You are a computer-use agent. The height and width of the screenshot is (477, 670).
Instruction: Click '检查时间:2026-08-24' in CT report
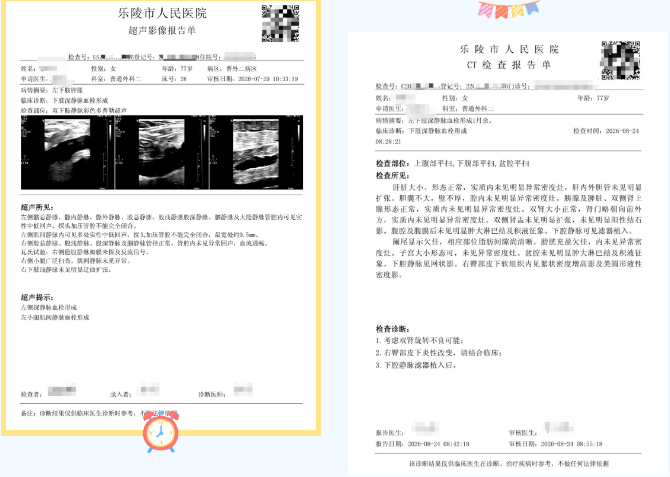606,131
